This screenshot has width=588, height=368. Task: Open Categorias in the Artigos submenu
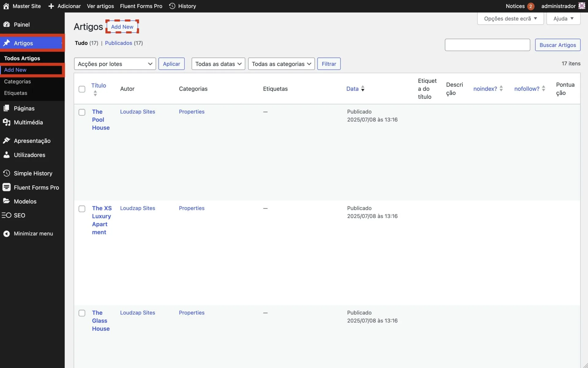tap(17, 82)
